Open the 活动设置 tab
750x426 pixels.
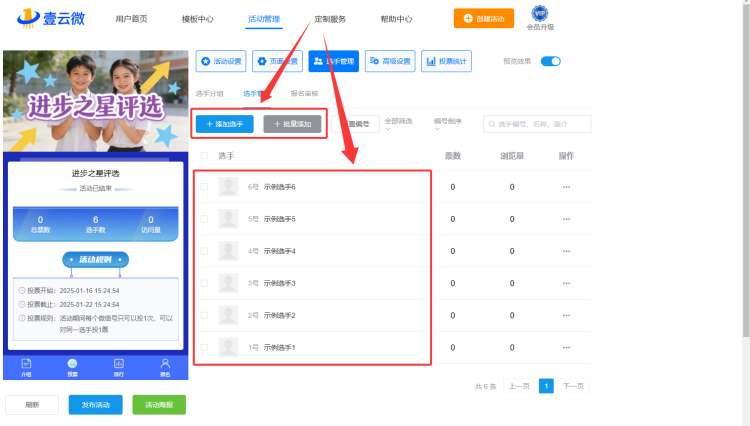(221, 61)
